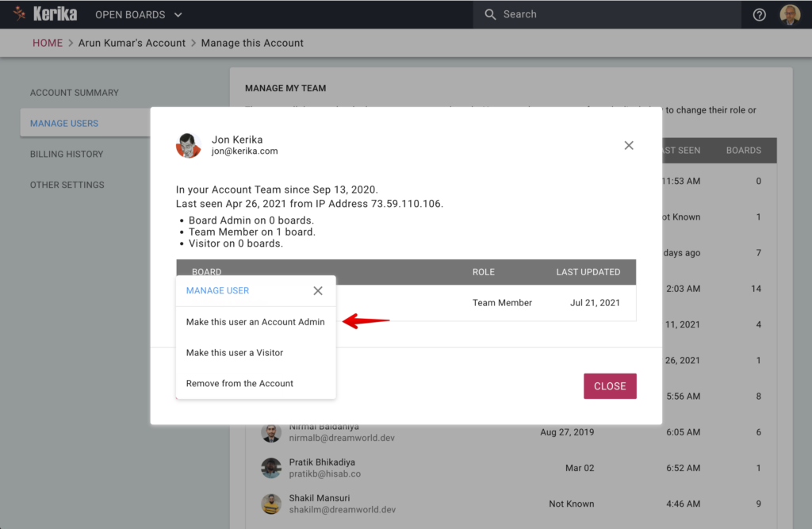Image resolution: width=812 pixels, height=529 pixels.
Task: Open Other Settings section
Action: click(x=67, y=185)
